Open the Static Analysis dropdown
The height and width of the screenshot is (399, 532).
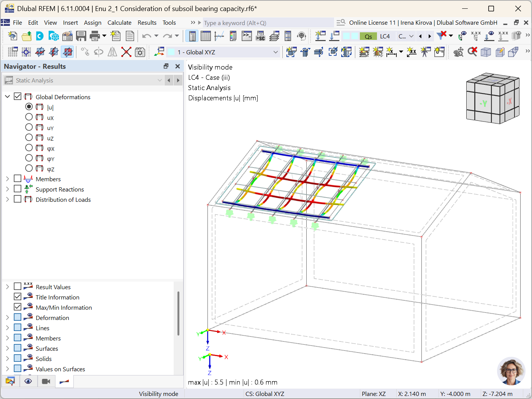pyautogui.click(x=160, y=80)
